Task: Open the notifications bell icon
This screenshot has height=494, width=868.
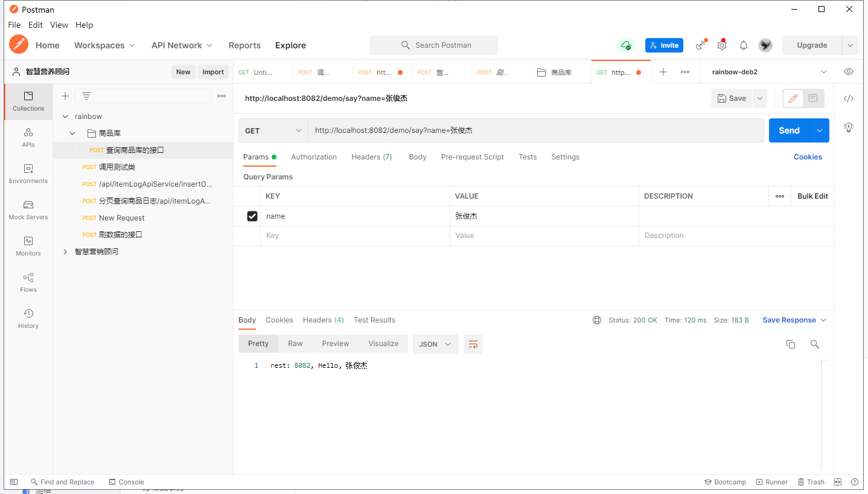Action: pos(744,45)
